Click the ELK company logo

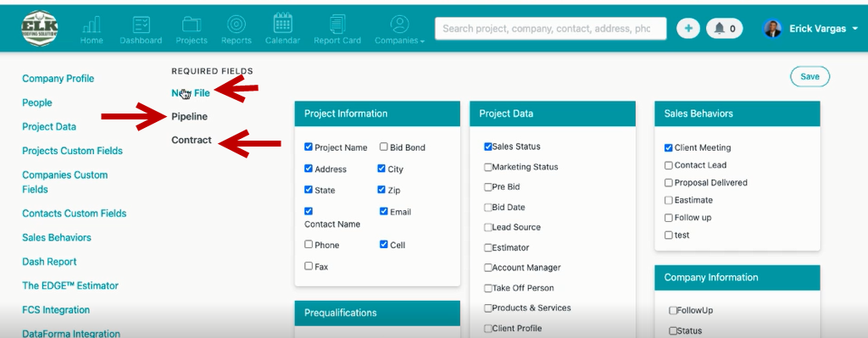point(39,28)
